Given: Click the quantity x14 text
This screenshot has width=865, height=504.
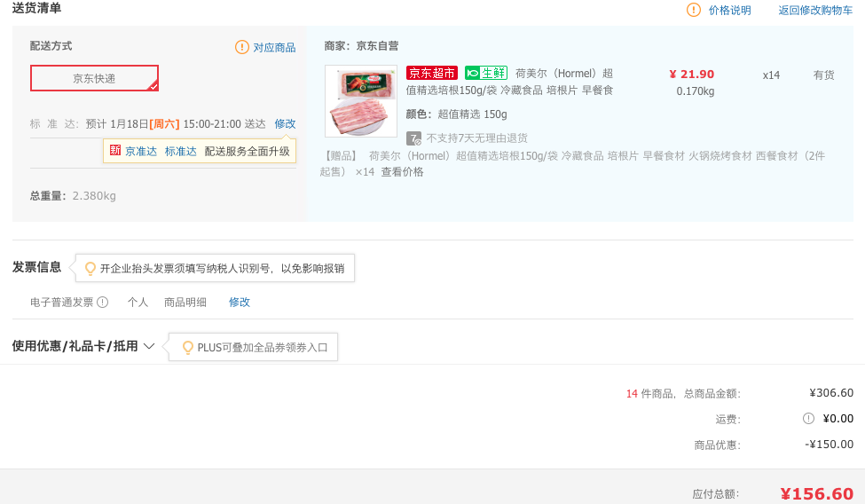Looking at the screenshot, I should point(771,75).
